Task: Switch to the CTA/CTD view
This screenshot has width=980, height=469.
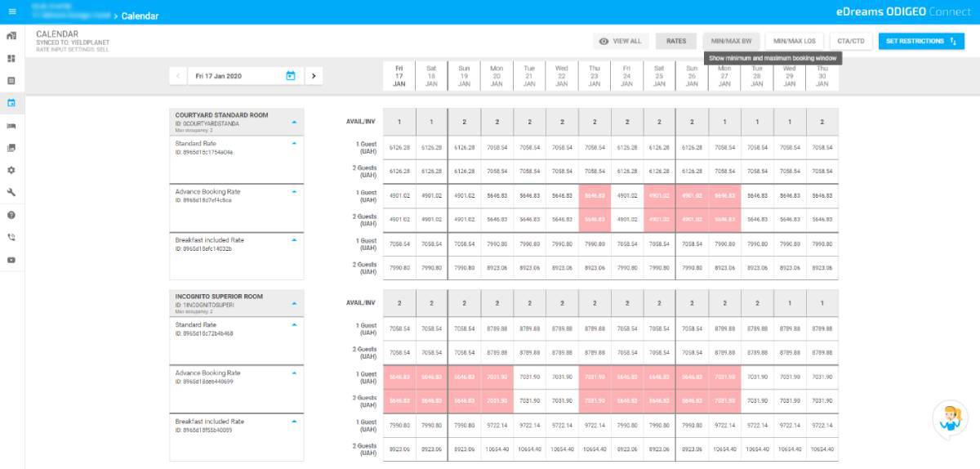Action: pos(852,41)
